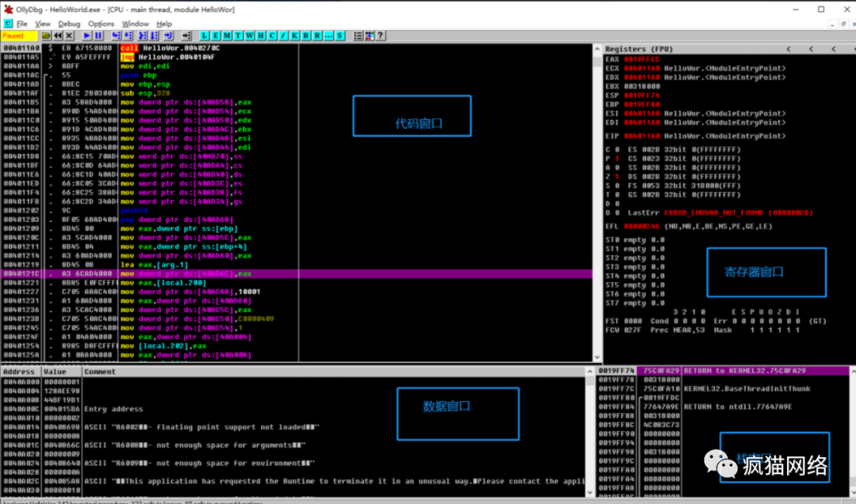The width and height of the screenshot is (856, 504).
Task: Open the Call stack with the K icon
Action: click(294, 36)
